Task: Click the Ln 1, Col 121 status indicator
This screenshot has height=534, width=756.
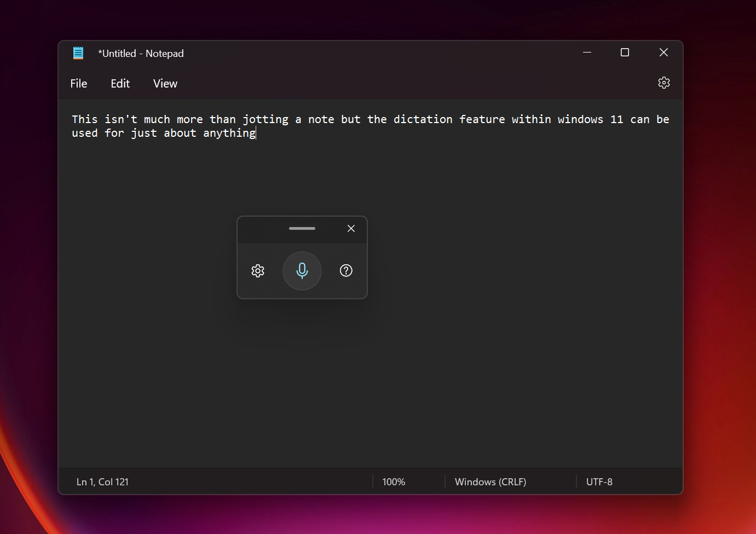Action: click(x=102, y=482)
